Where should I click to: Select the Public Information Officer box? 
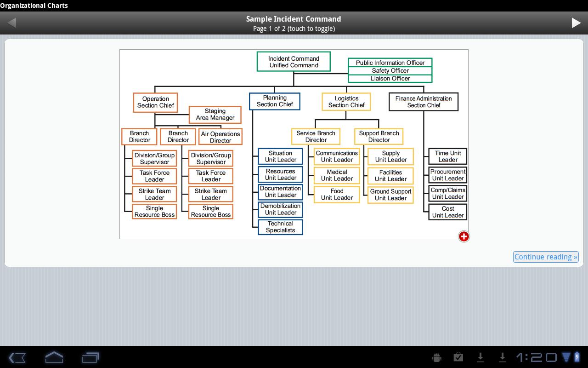point(390,63)
